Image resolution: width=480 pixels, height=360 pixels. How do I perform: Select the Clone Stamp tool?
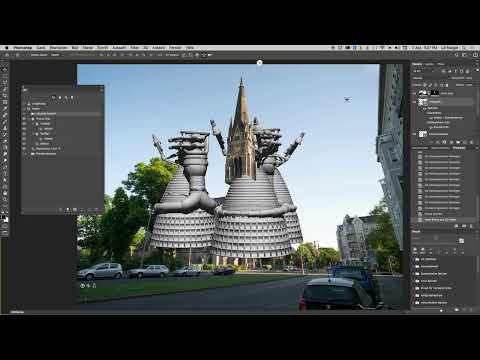5,128
